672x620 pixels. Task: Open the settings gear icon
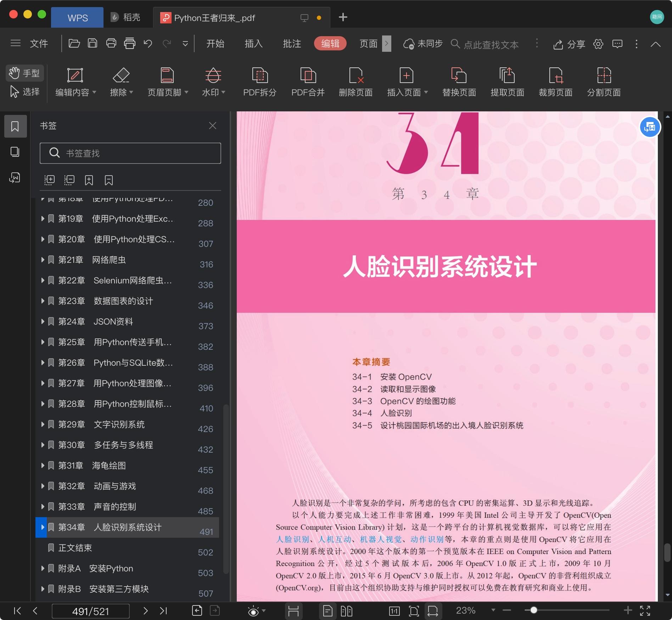[x=598, y=44]
